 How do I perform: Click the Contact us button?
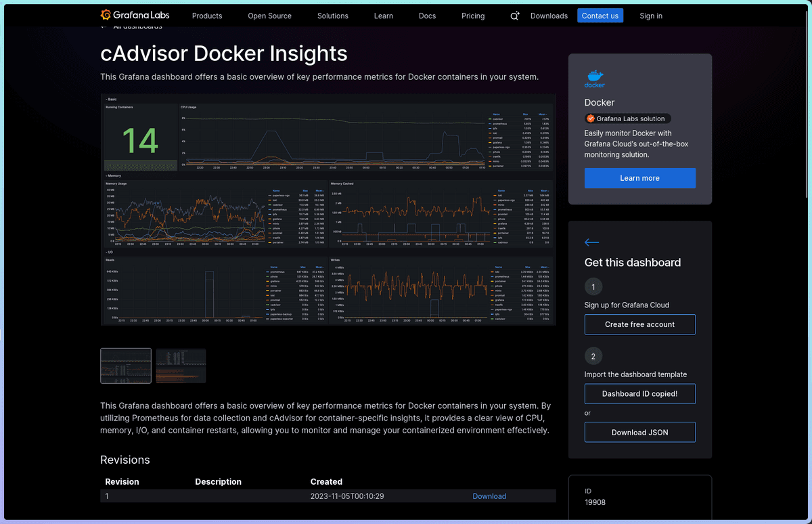(600, 16)
